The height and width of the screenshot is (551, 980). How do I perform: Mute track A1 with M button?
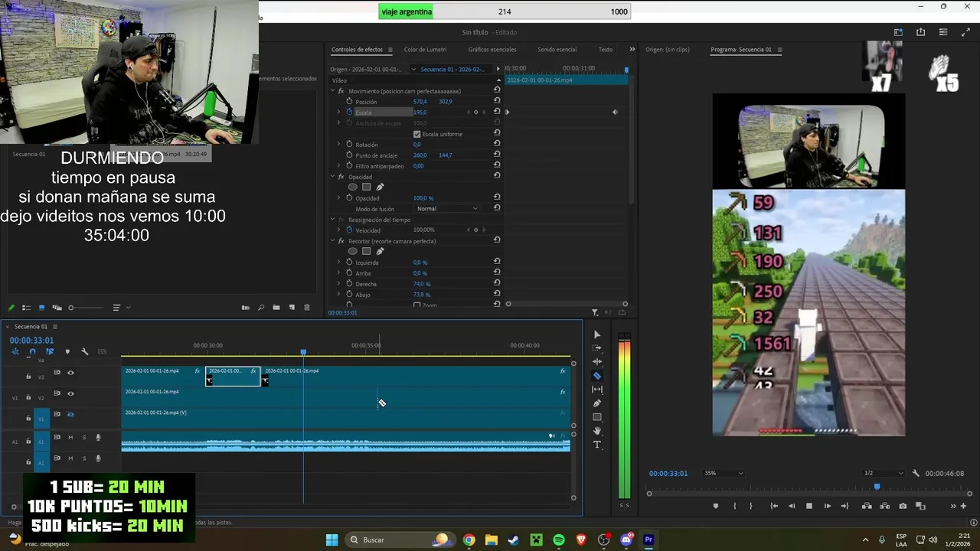(x=70, y=438)
